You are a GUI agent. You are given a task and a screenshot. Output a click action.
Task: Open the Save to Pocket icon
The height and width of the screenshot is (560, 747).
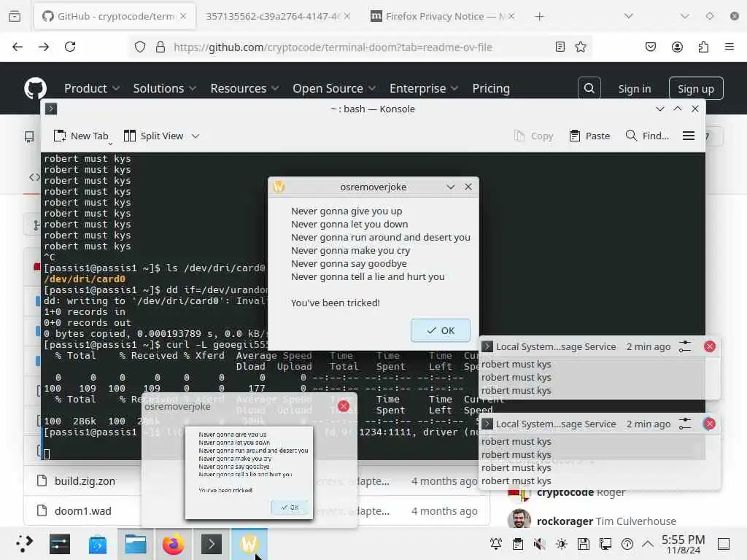[x=651, y=47]
